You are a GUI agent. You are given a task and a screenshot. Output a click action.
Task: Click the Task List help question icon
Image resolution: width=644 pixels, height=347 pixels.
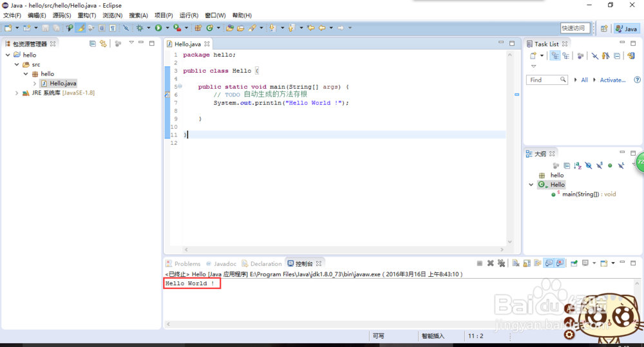pyautogui.click(x=637, y=80)
